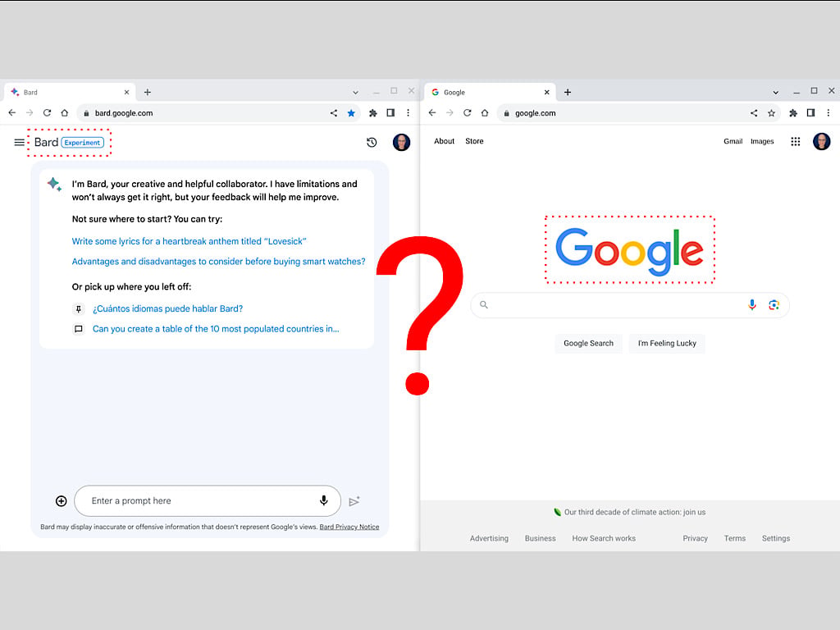Viewport: 840px width, 630px height.
Task: Open extensions in Google window
Action: [793, 113]
